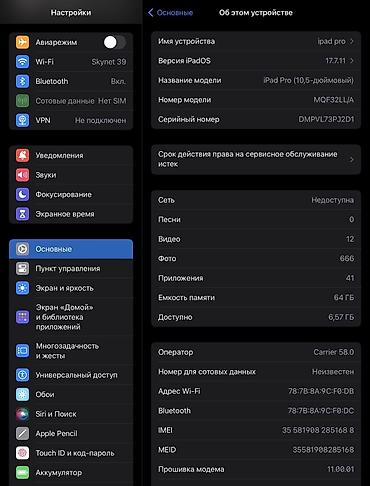This screenshot has height=486, width=370.
Task: Tap the MEID number value
Action: click(x=323, y=450)
